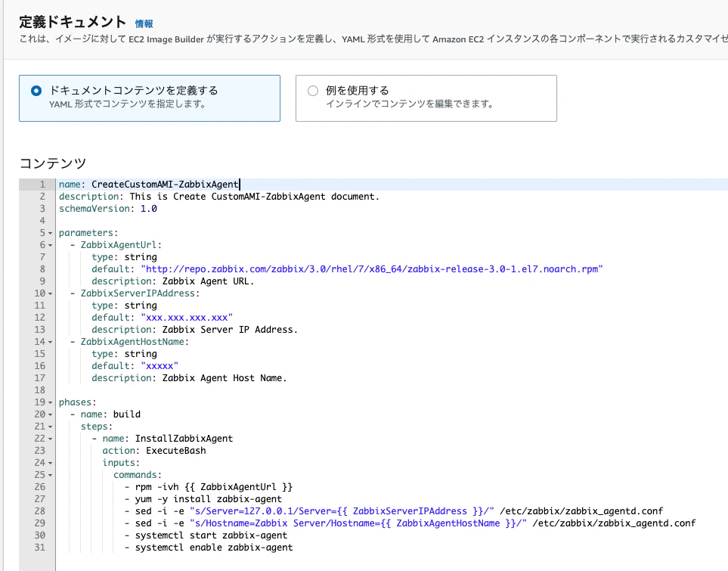Click the description text on line 2
728x571 pixels.
tap(255, 197)
